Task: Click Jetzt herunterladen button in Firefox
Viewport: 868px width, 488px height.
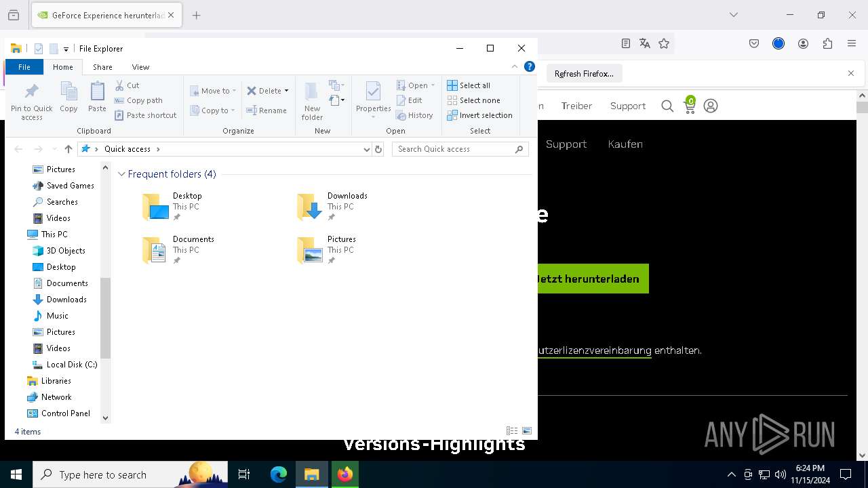Action: point(593,279)
